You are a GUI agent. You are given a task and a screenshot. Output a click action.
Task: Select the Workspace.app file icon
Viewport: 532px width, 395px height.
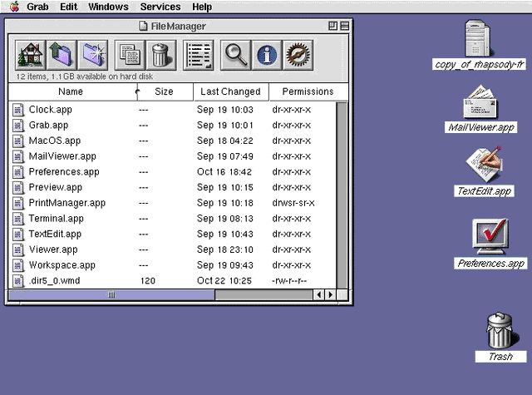point(18,265)
